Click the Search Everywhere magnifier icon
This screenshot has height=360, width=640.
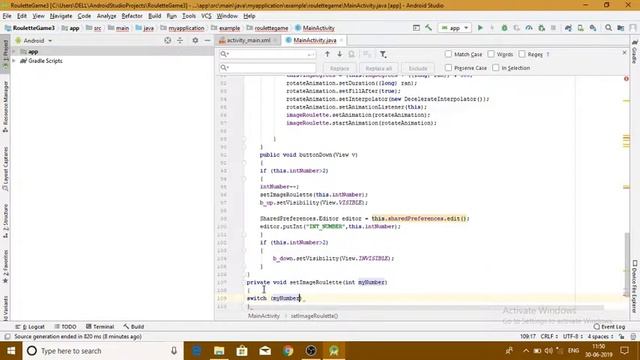point(609,28)
